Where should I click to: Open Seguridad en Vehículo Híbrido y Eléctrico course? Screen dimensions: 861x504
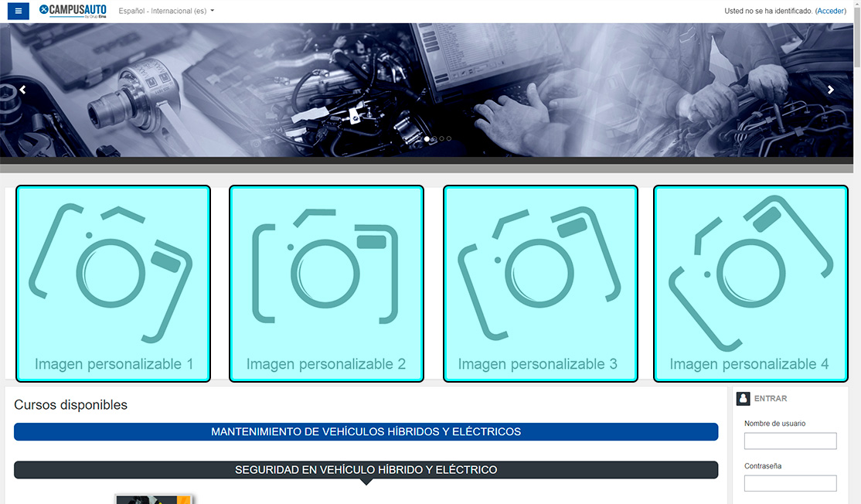point(366,470)
